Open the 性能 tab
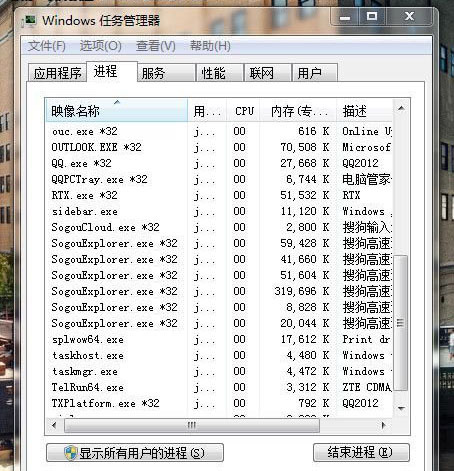 click(220, 73)
